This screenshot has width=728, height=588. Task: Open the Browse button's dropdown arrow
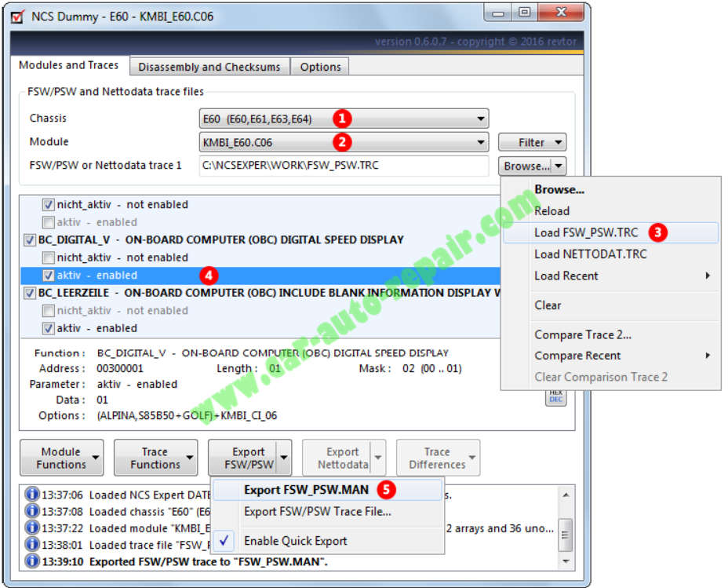coord(559,166)
